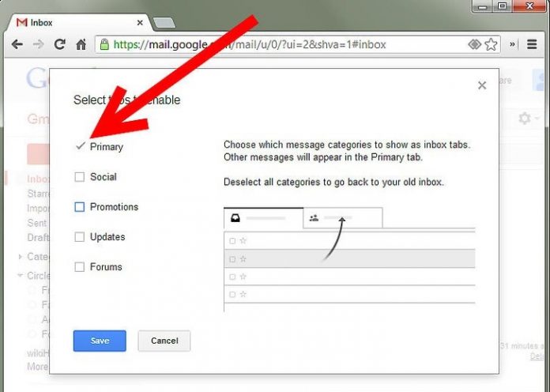Image resolution: width=550 pixels, height=392 pixels.
Task: Click the extension icon beside the bookmark star
Action: [474, 45]
